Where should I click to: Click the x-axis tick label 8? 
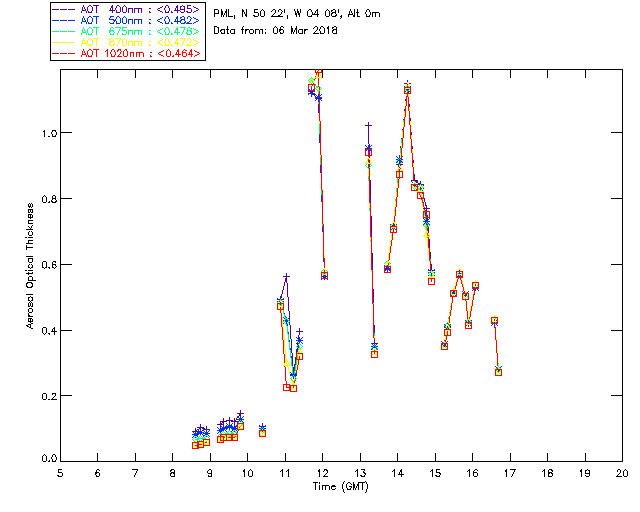(173, 473)
